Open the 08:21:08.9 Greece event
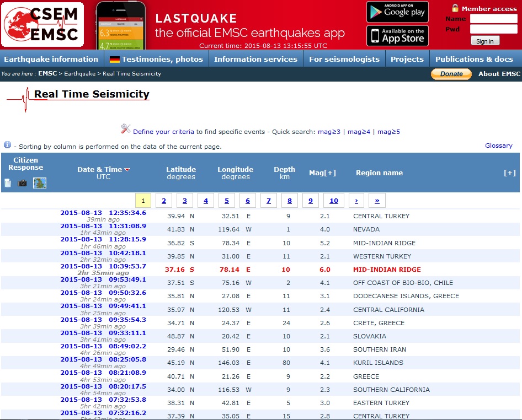The image size is (522, 420). click(103, 373)
